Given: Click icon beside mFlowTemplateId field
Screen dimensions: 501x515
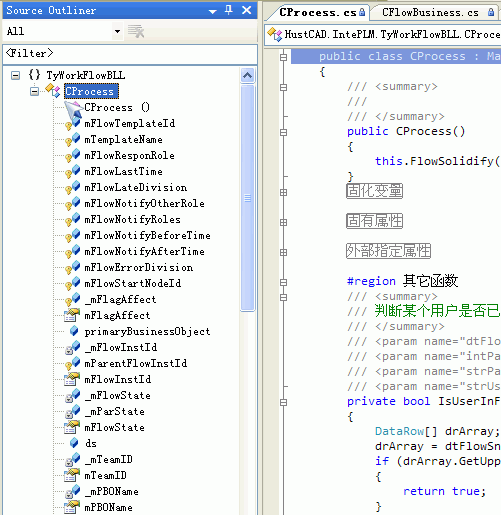Looking at the screenshot, I should [72, 123].
